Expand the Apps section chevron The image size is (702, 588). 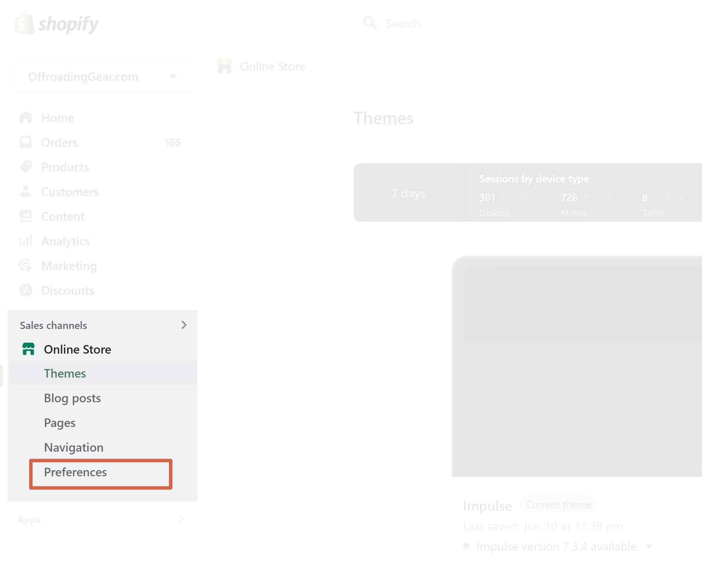click(x=182, y=519)
